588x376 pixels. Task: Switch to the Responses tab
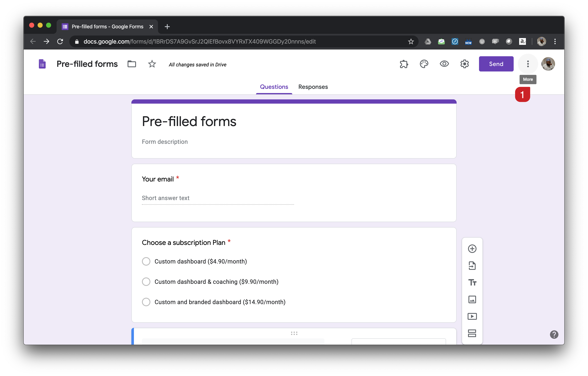click(313, 87)
